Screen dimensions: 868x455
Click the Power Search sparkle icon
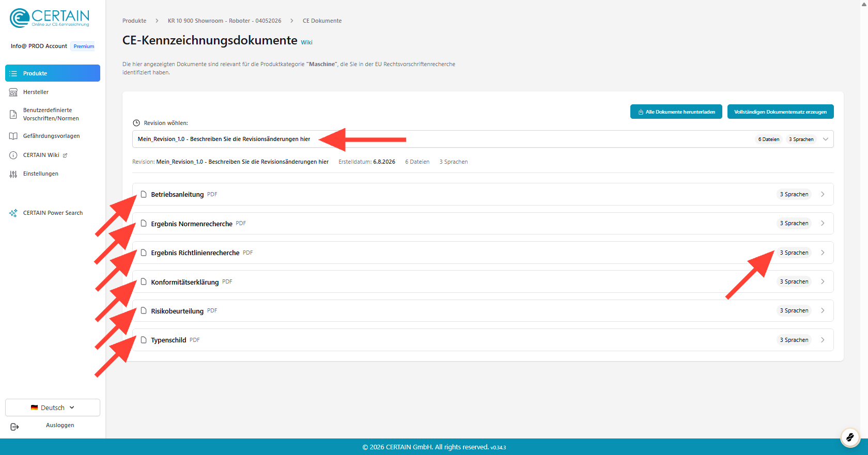click(13, 213)
